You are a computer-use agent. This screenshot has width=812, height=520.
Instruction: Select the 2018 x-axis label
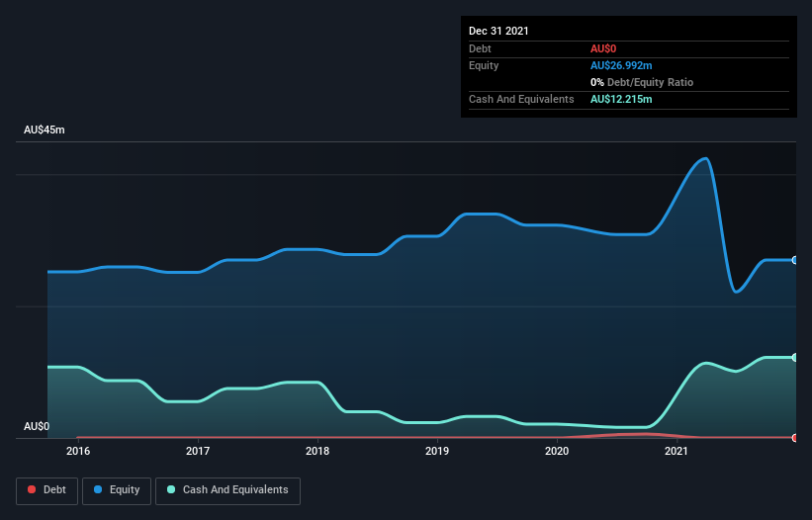(317, 452)
